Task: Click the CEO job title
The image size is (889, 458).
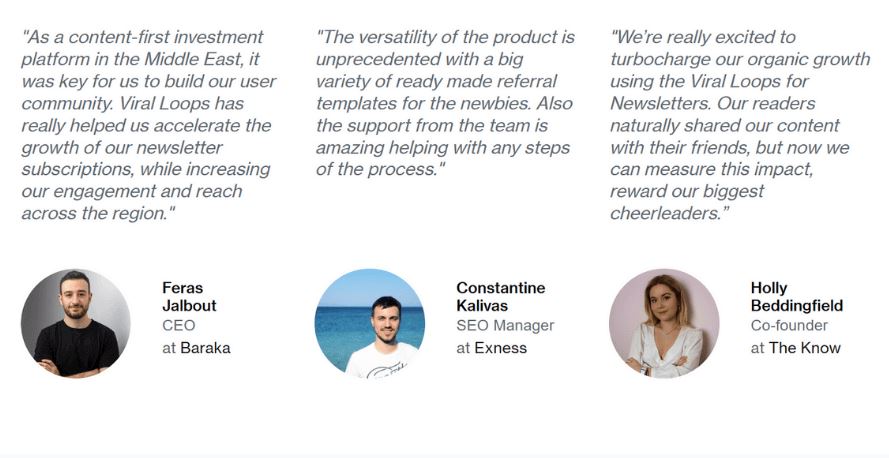Action: pyautogui.click(x=178, y=326)
